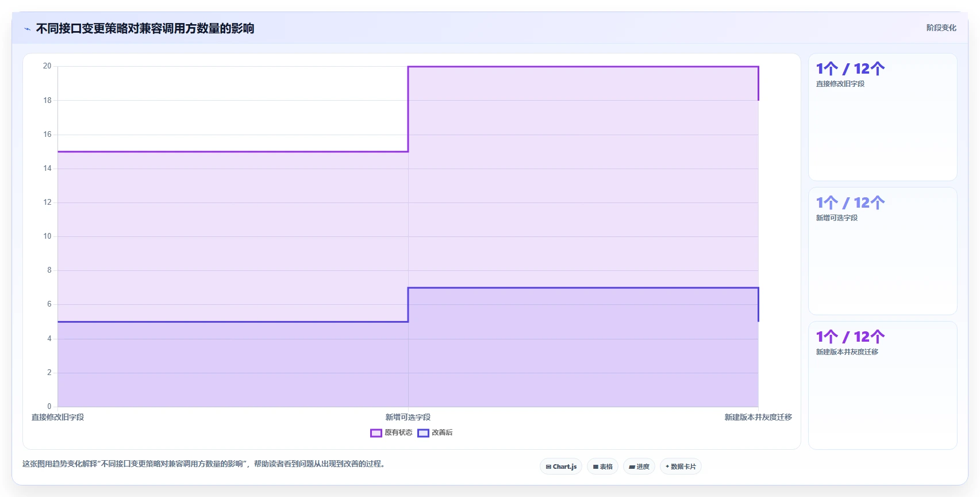Open the 表格 chip label
This screenshot has width=980, height=497.
pyautogui.click(x=606, y=467)
